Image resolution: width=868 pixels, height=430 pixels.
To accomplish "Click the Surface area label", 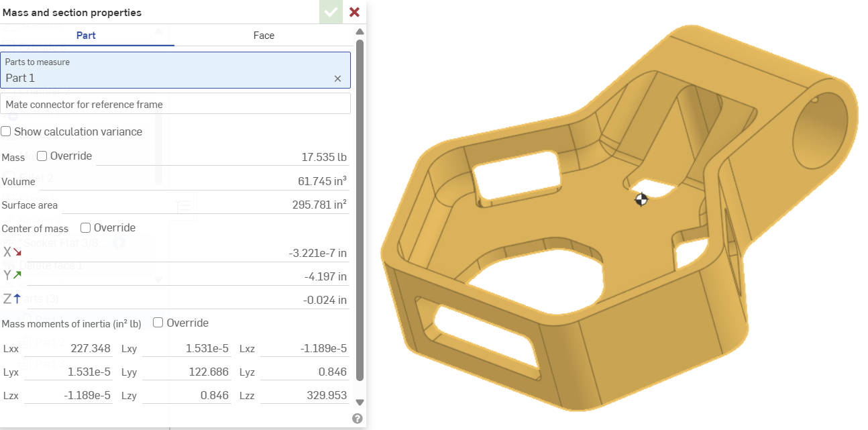I will coord(30,205).
